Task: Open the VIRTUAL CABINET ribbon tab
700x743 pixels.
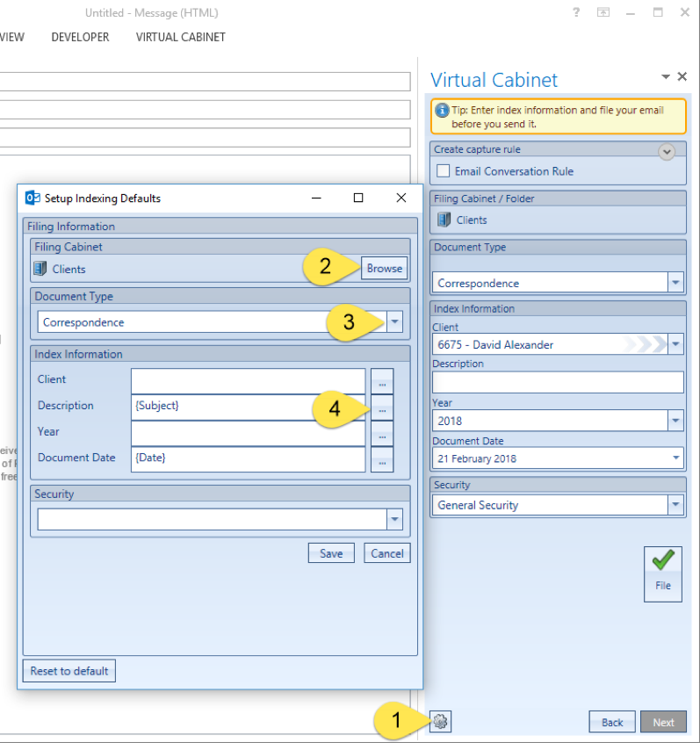Action: [181, 37]
